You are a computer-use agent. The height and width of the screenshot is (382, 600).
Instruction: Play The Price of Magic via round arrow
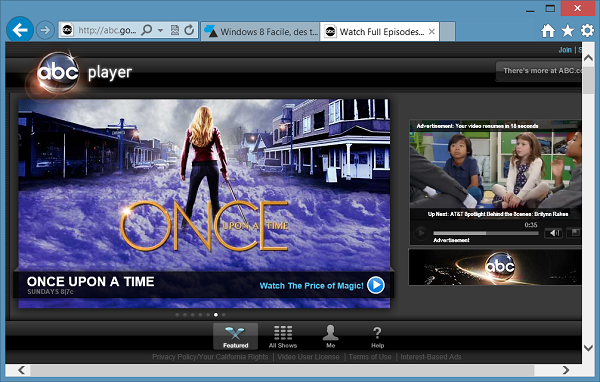coord(376,285)
